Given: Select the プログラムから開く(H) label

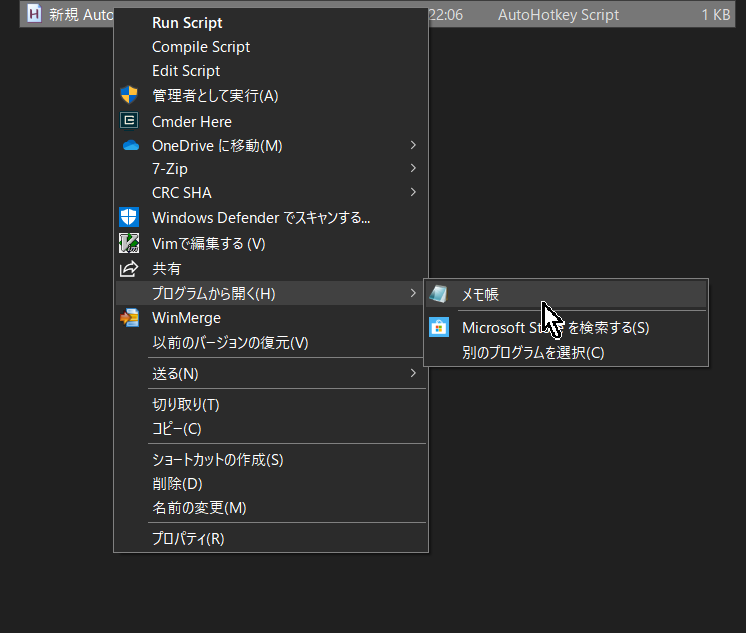Looking at the screenshot, I should 214,294.
